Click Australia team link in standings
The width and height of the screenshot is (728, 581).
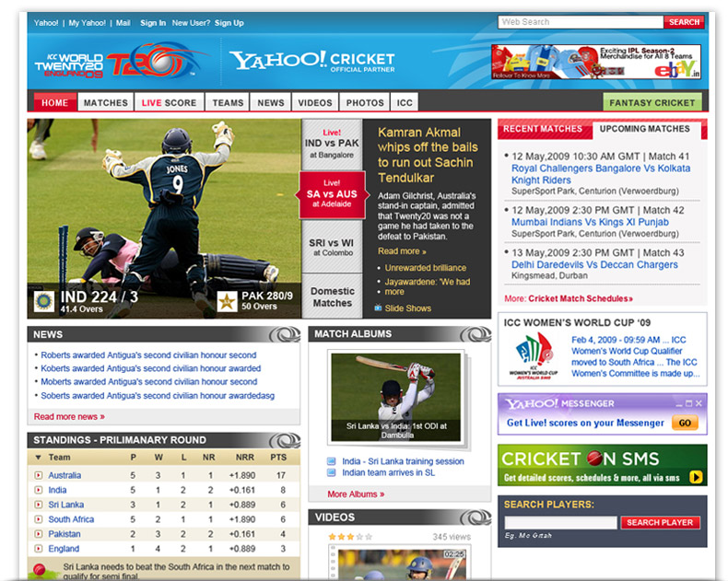click(x=65, y=475)
